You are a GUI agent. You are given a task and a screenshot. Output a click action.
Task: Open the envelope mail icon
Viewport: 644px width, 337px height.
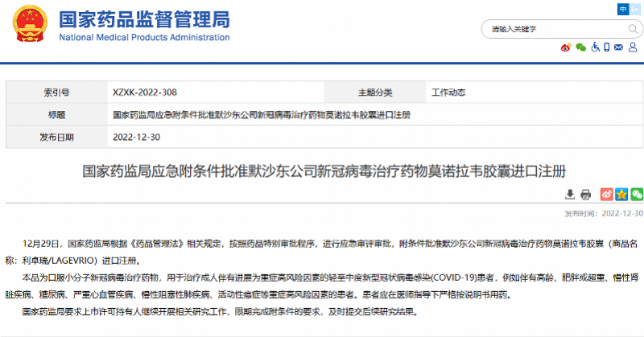click(618, 47)
